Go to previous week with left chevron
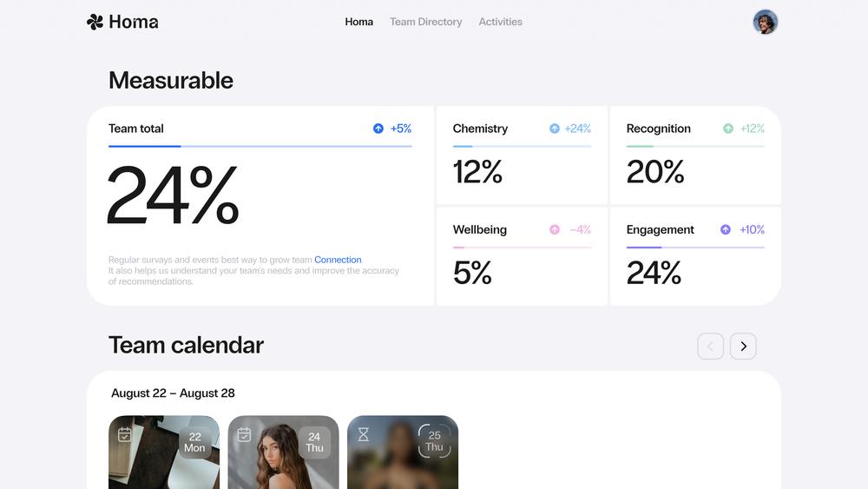This screenshot has height=489, width=868. (x=710, y=346)
